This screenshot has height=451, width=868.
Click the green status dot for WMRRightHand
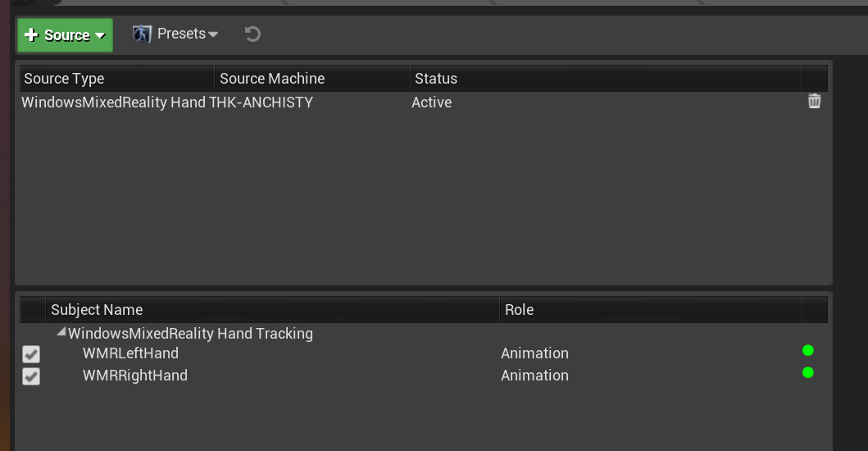point(807,373)
